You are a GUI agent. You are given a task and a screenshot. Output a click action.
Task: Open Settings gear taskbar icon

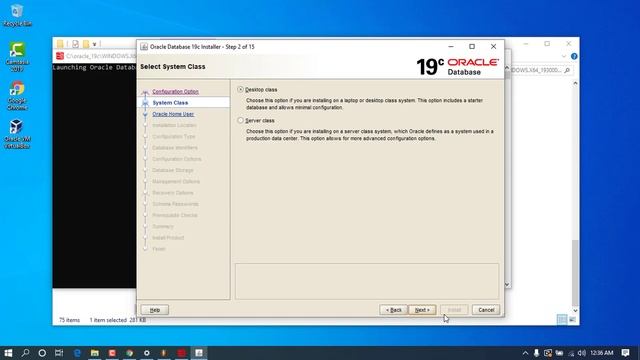click(147, 353)
